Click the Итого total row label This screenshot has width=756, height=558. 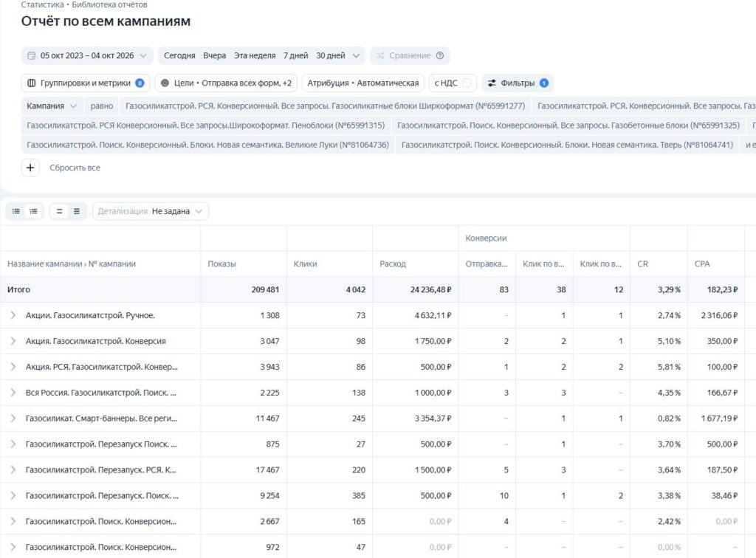18,289
